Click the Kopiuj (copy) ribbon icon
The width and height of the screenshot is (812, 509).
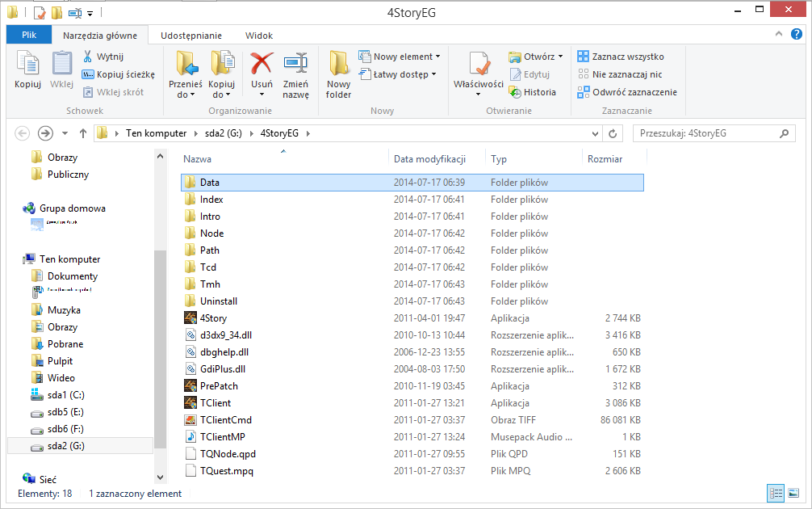28,63
